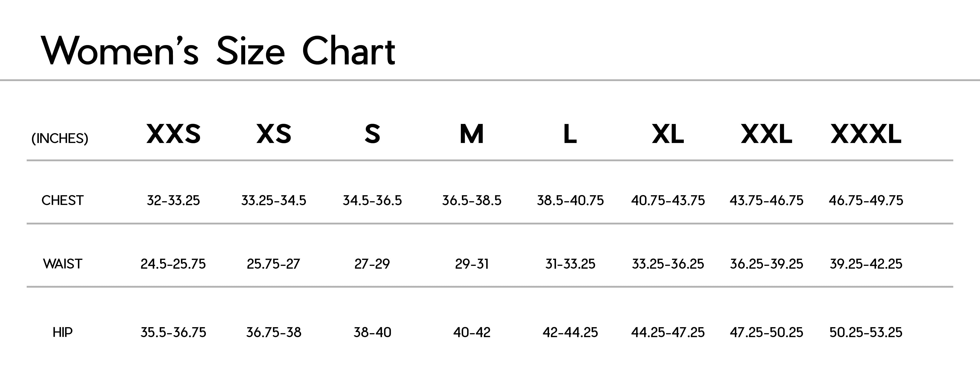The height and width of the screenshot is (372, 980).
Task: Click the CHEST row label
Action: (x=62, y=200)
